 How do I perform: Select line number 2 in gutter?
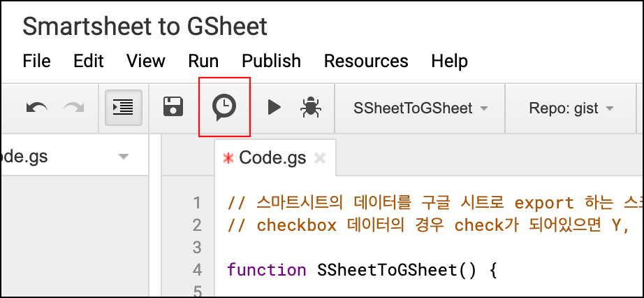(197, 225)
